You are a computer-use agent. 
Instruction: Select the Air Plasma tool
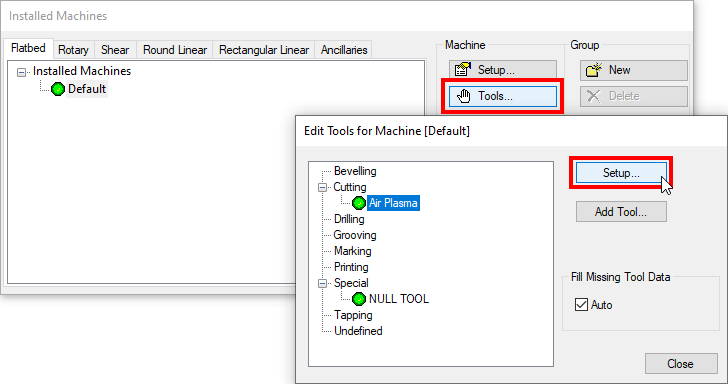[393, 203]
